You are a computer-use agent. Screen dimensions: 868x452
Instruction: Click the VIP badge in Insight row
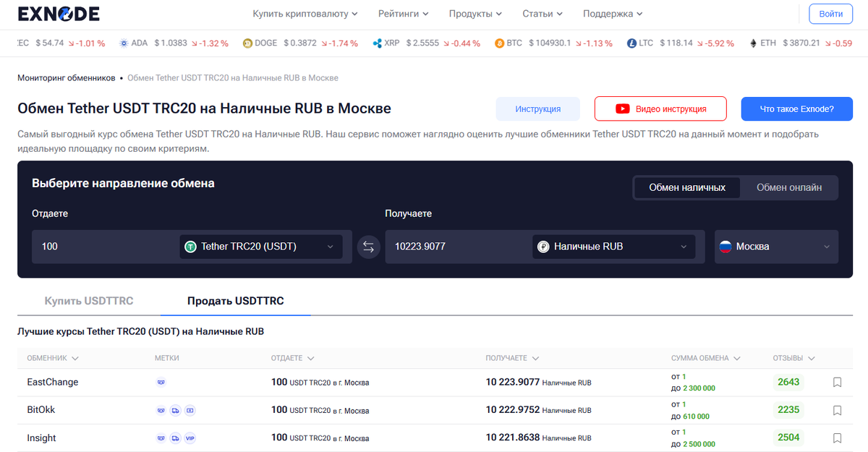point(190,438)
